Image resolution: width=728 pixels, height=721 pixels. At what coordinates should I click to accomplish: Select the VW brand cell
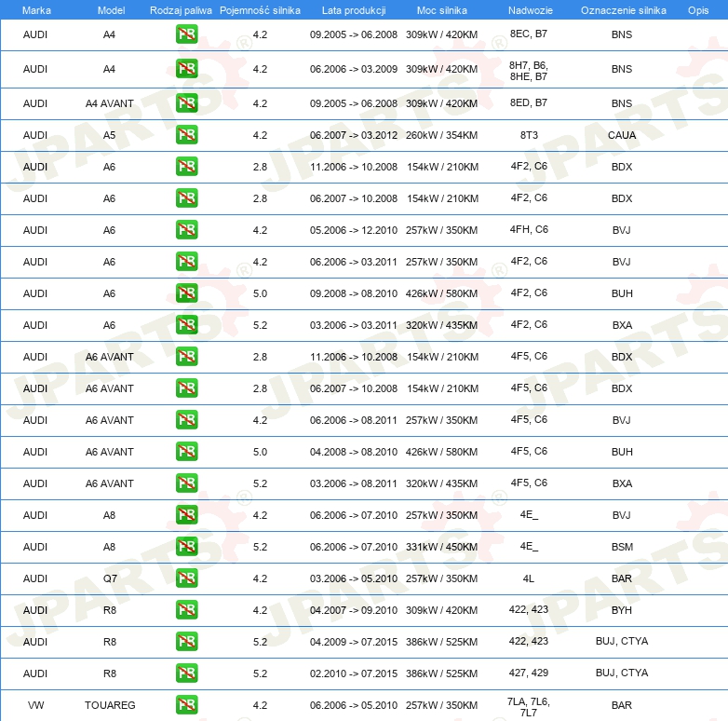point(35,705)
